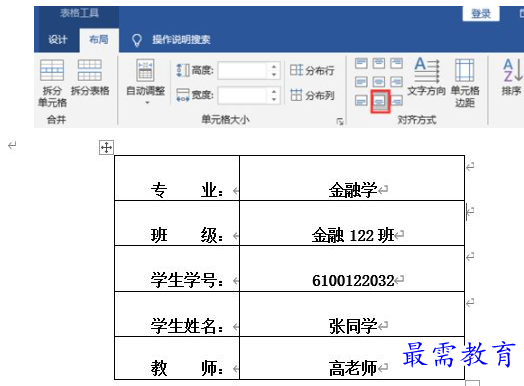Click the Tell Me search box (操作说明搜索)

[181, 40]
